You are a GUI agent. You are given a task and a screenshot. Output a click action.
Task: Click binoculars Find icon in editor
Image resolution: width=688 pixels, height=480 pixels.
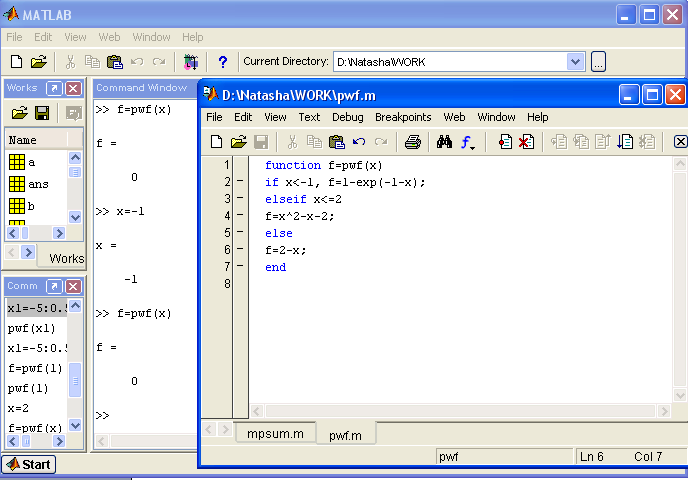444,142
